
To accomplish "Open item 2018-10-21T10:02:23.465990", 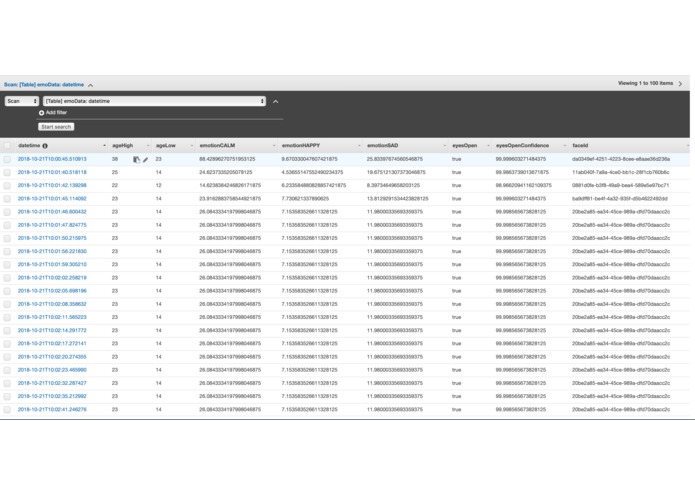I will (52, 370).
